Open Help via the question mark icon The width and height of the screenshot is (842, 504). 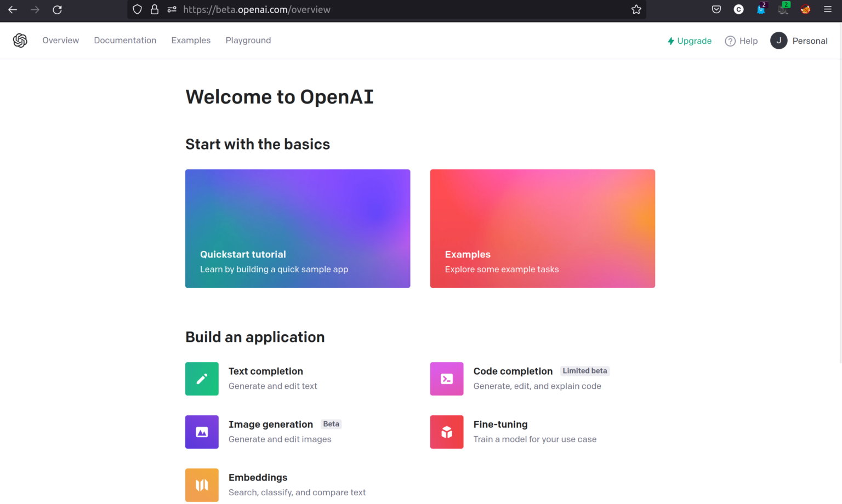pos(730,41)
